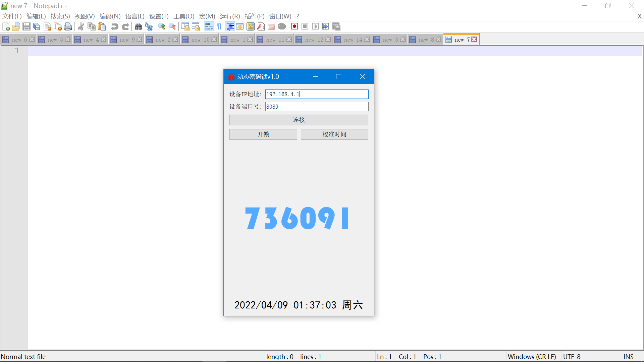The height and width of the screenshot is (362, 644).
Task: Open the 运行(R) menu
Action: click(230, 16)
